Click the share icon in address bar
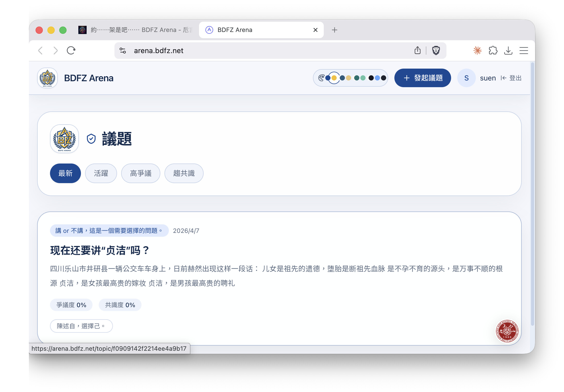Screen dimensions: 564x392 [418, 51]
